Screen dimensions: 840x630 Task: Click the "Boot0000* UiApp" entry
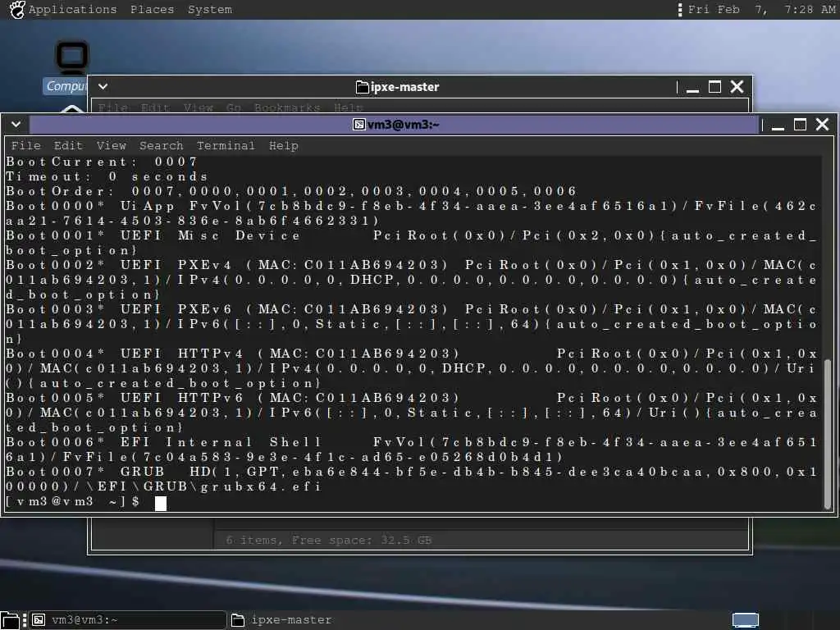412,213
